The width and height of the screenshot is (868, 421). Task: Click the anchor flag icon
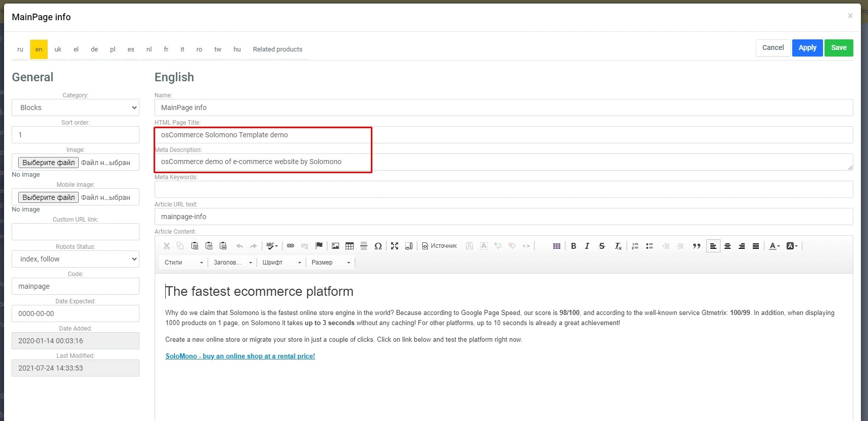tap(319, 246)
